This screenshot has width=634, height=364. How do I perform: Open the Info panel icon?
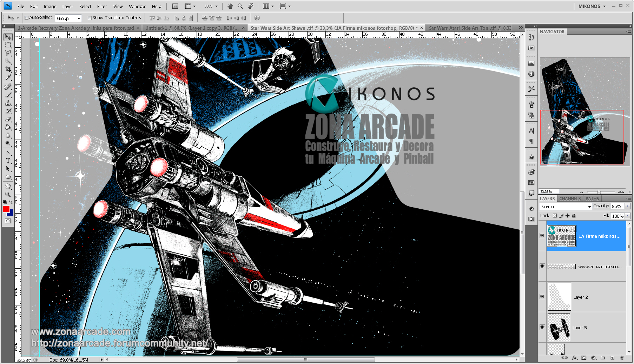(x=531, y=74)
